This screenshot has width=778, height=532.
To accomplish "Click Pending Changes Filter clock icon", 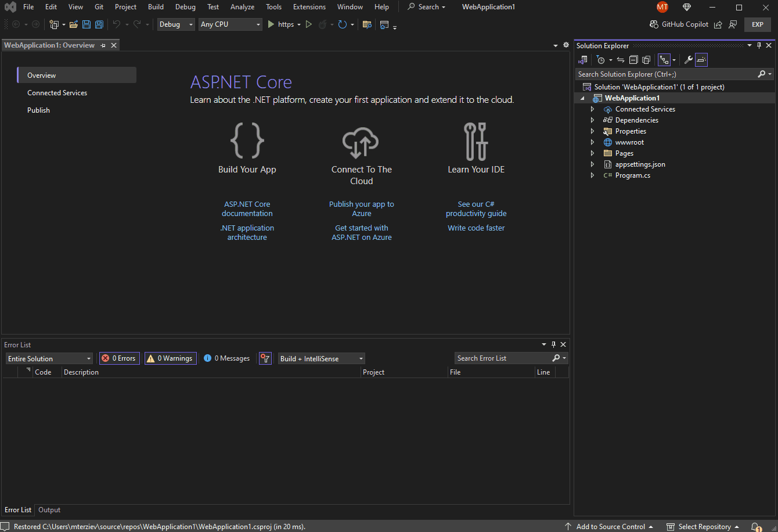I will click(x=601, y=60).
